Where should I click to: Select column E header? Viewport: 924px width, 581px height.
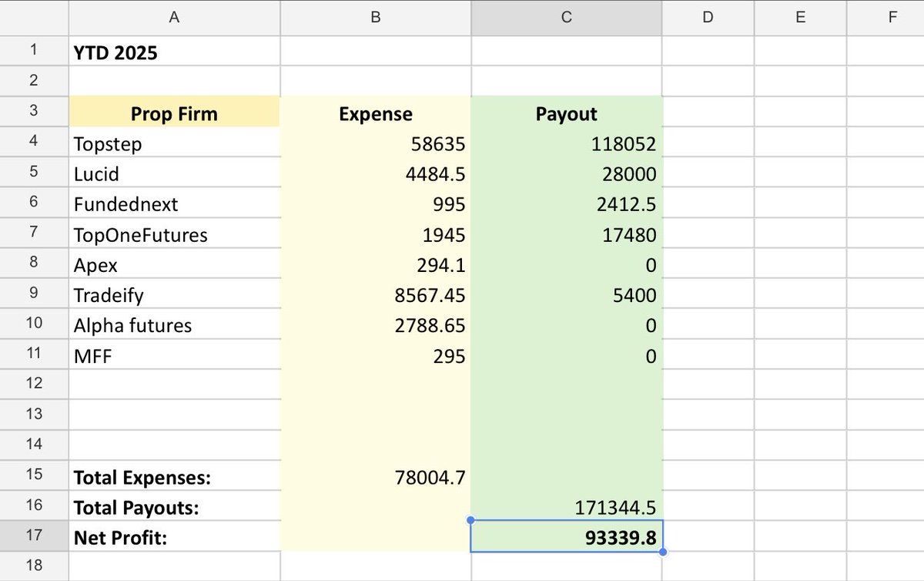[800, 18]
